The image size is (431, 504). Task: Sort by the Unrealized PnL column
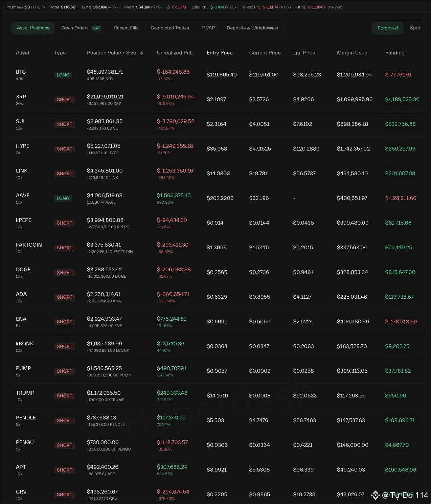175,53
